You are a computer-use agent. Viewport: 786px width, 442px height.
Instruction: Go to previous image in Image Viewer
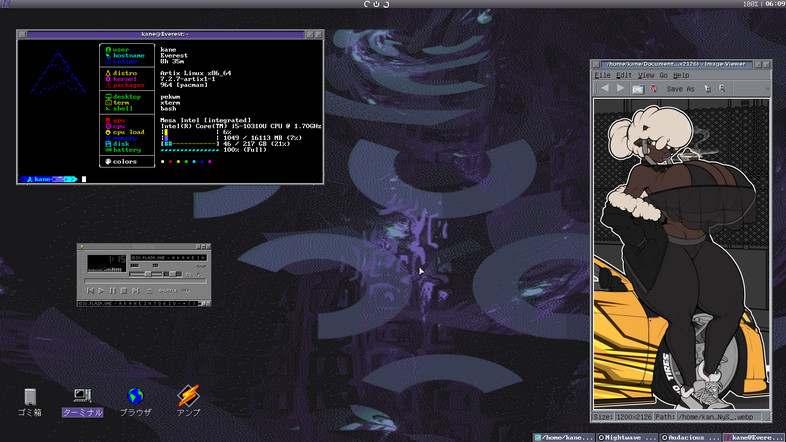(605, 88)
